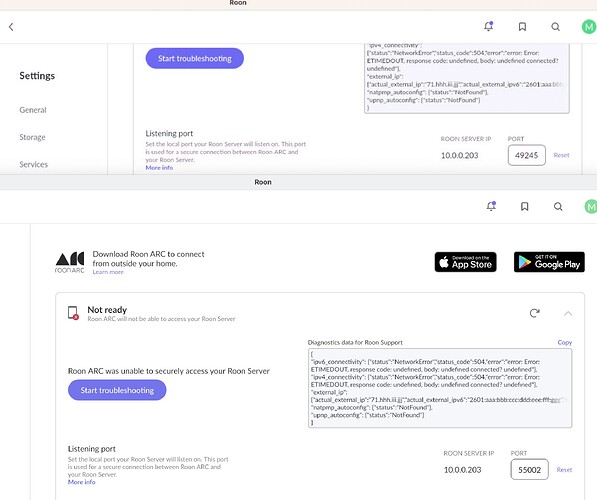The height and width of the screenshot is (500, 597).
Task: Edit port field showing 55002
Action: [529, 470]
